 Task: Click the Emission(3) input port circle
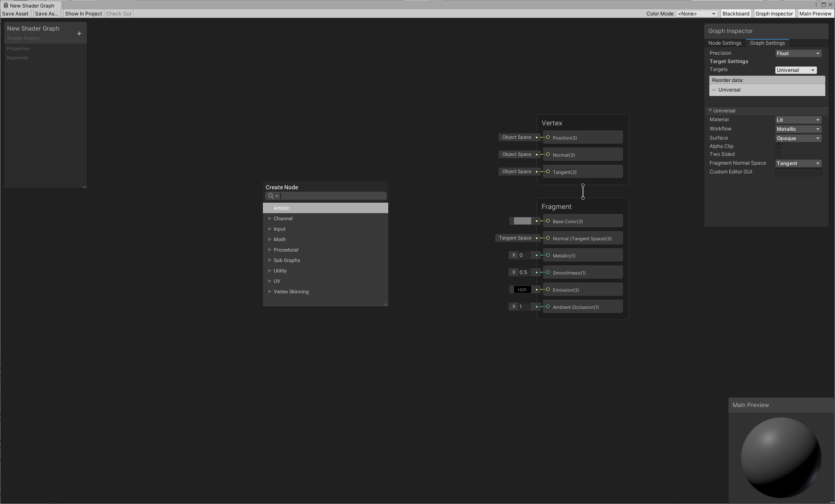[548, 290]
